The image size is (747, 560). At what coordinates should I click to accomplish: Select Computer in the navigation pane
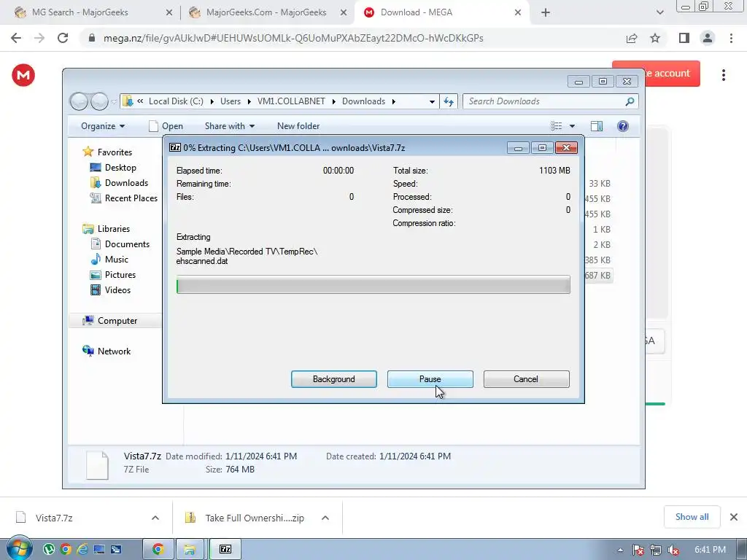pos(117,321)
